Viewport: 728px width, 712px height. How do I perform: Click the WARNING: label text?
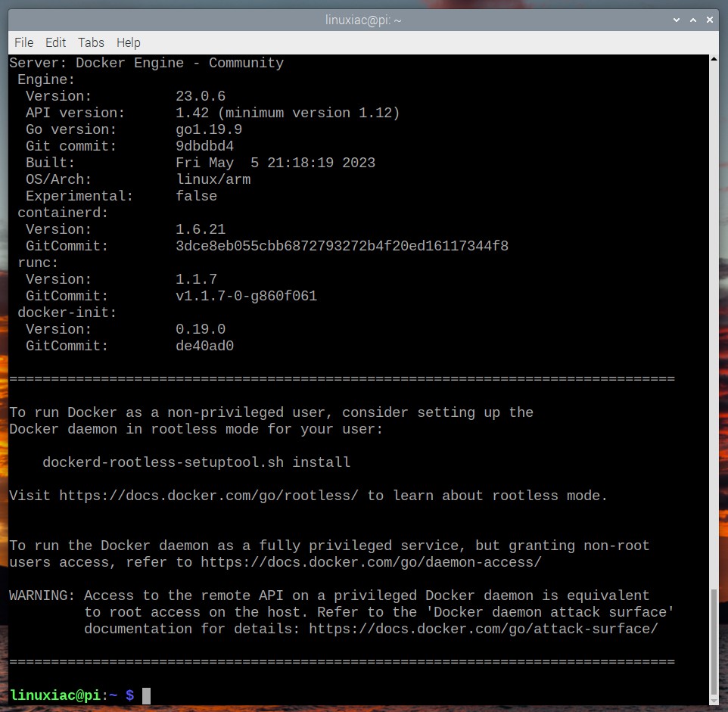coord(42,595)
